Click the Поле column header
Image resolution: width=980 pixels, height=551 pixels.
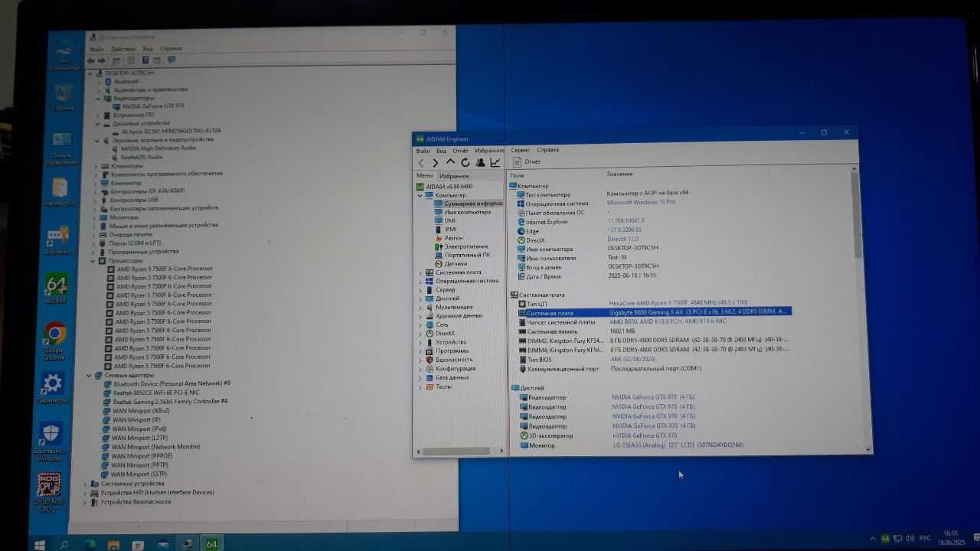pos(517,174)
